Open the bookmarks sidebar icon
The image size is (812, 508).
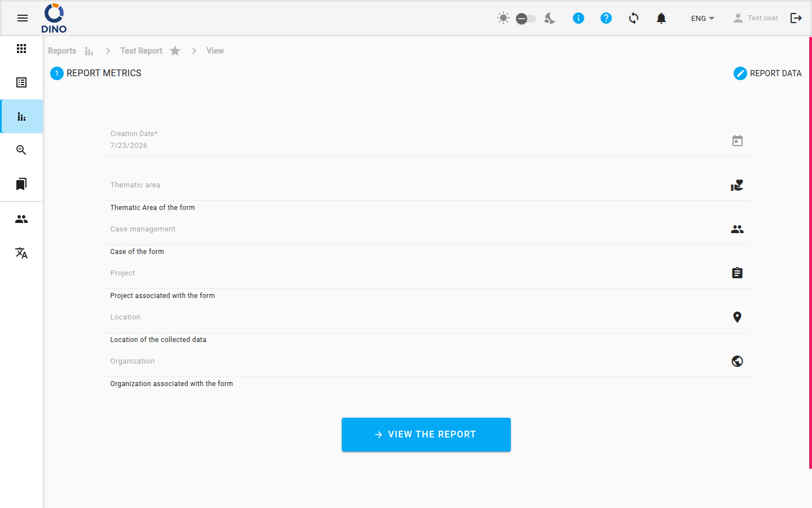point(21,184)
